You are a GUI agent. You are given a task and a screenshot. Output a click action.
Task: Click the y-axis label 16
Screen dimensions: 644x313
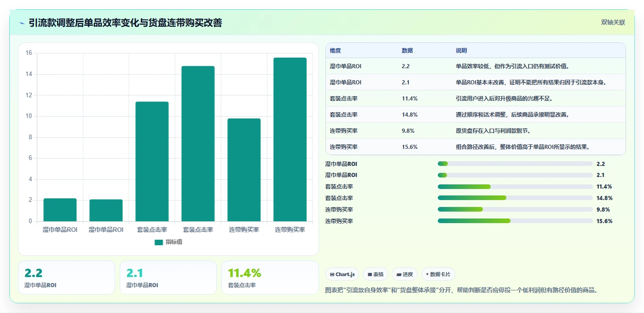tap(29, 53)
